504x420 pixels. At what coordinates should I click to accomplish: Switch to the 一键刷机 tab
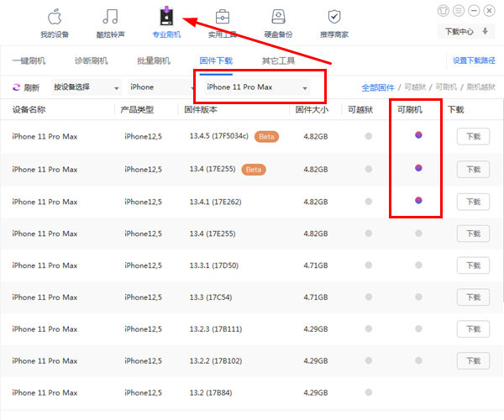click(x=29, y=61)
